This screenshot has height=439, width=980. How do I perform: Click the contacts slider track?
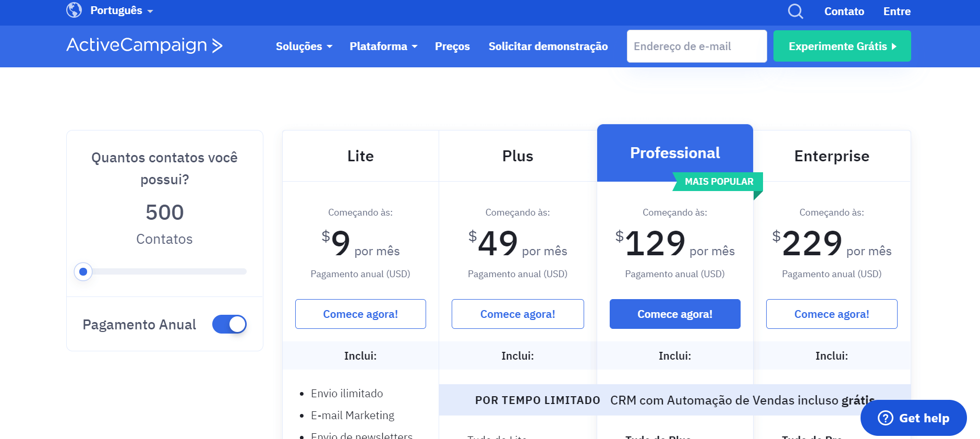point(165,271)
